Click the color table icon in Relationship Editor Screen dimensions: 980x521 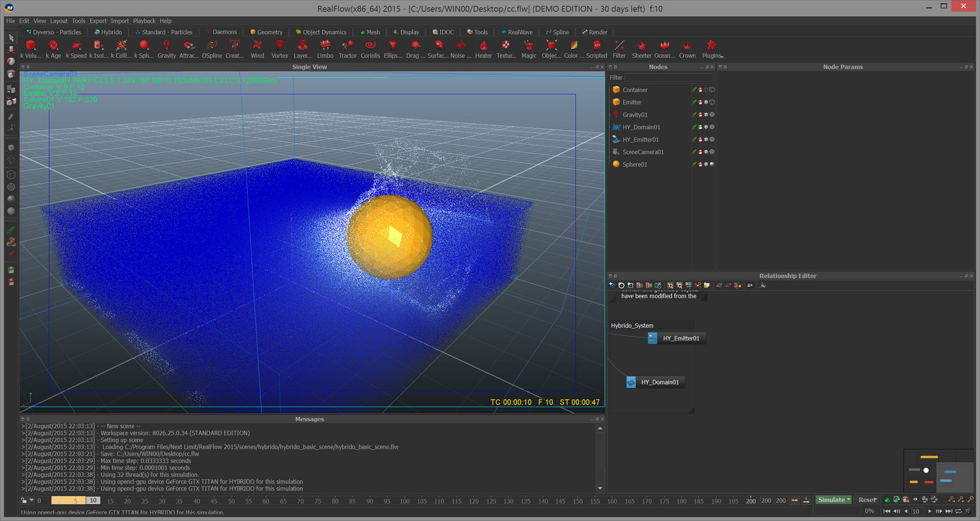coord(750,286)
